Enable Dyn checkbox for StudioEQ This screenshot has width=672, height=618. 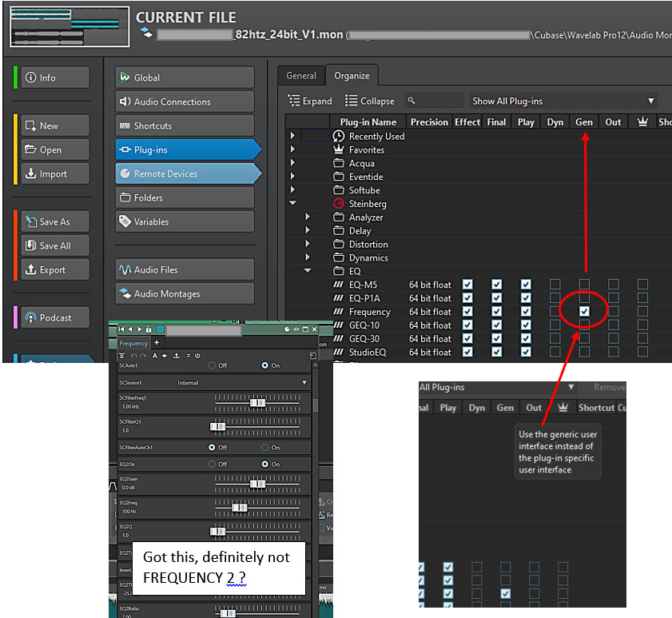pos(555,352)
